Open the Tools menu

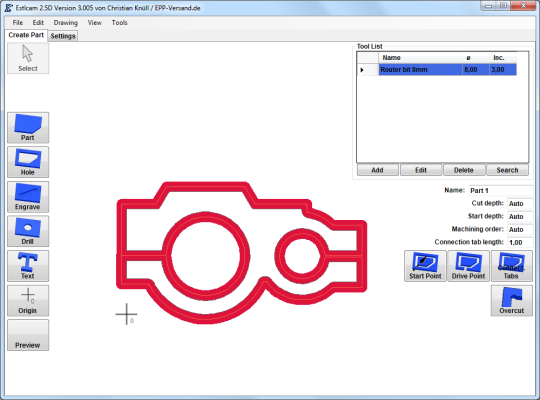click(x=120, y=23)
